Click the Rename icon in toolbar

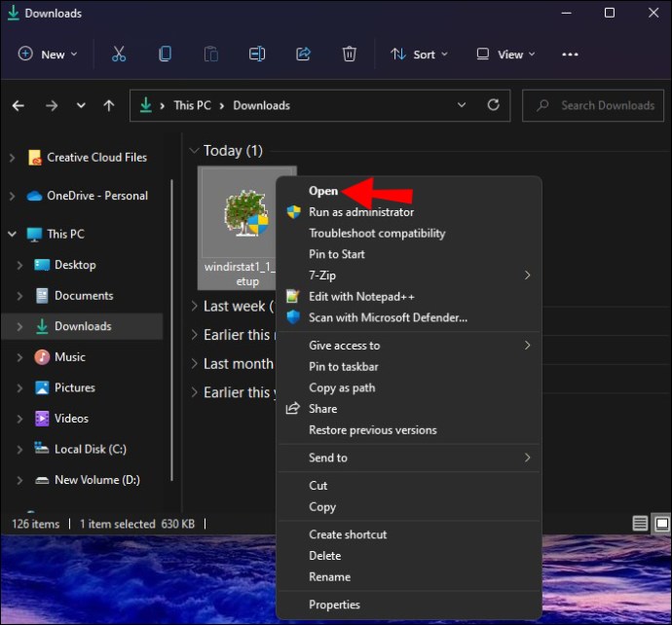[x=257, y=55]
